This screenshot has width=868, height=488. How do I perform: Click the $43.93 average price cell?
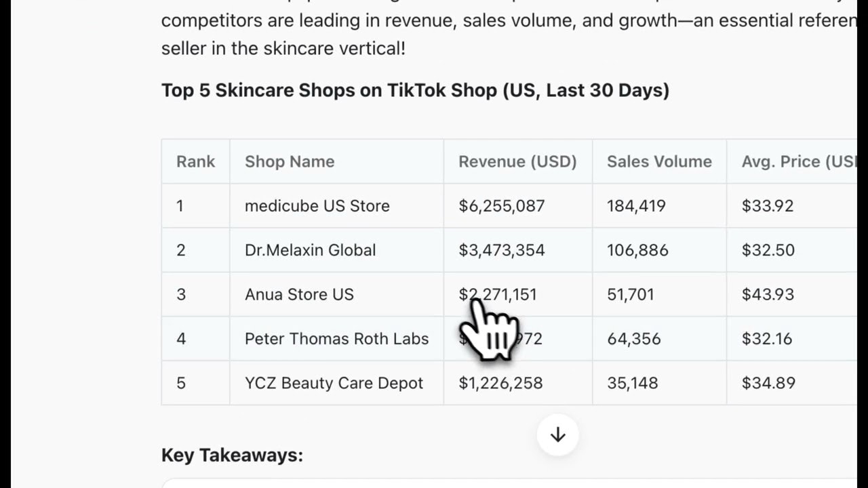(x=768, y=294)
